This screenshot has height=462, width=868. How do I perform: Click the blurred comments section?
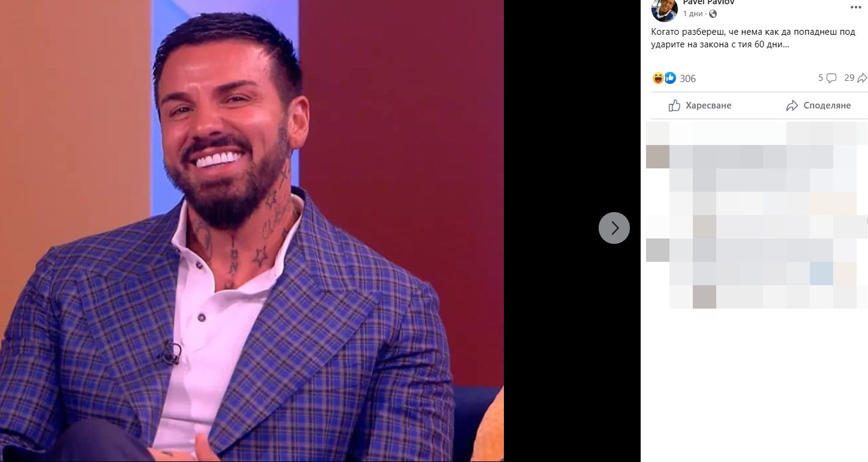point(756,215)
